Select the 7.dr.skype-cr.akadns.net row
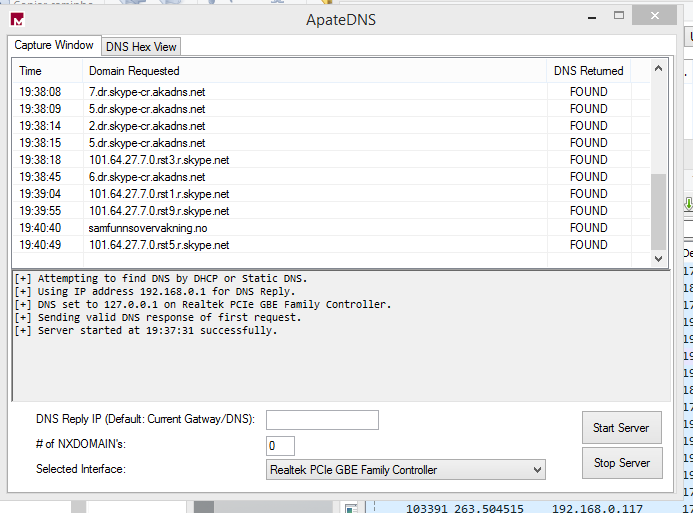The height and width of the screenshot is (513, 693). (331, 92)
